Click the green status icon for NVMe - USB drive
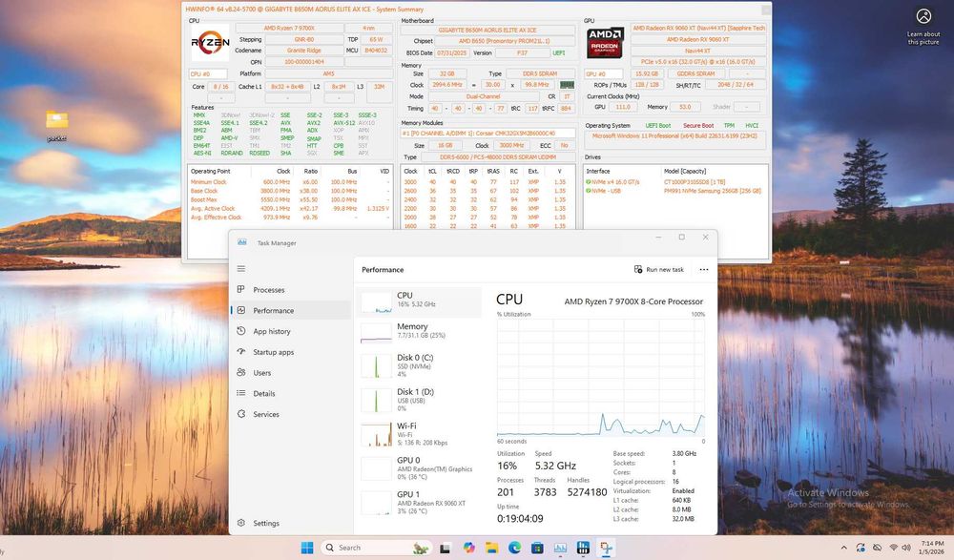 click(588, 191)
